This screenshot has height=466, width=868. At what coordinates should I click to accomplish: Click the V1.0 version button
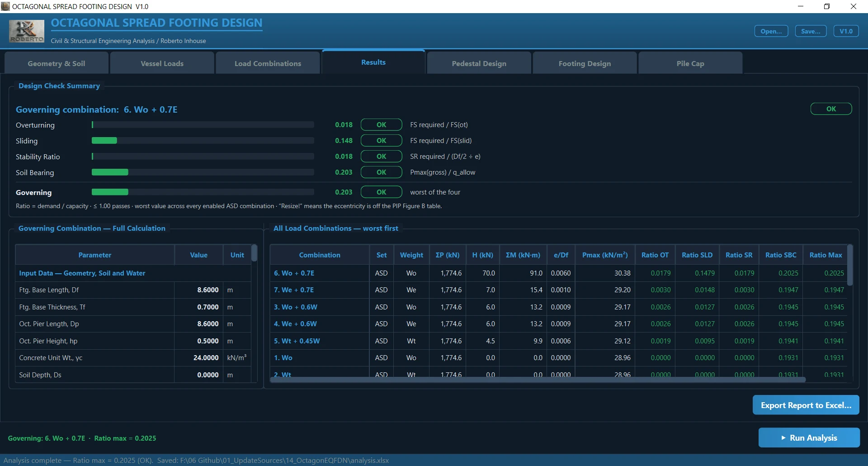pos(846,31)
